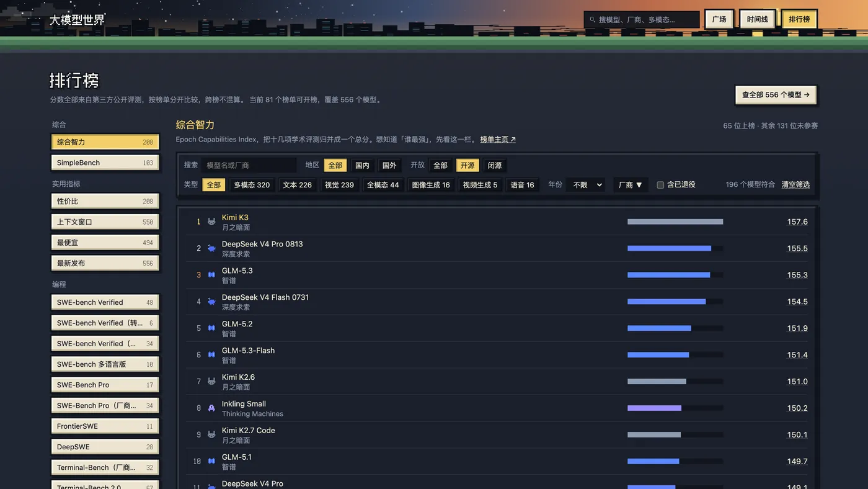Open the DeepSeek V4 Pro 0813 model link
868x489 pixels.
point(262,244)
